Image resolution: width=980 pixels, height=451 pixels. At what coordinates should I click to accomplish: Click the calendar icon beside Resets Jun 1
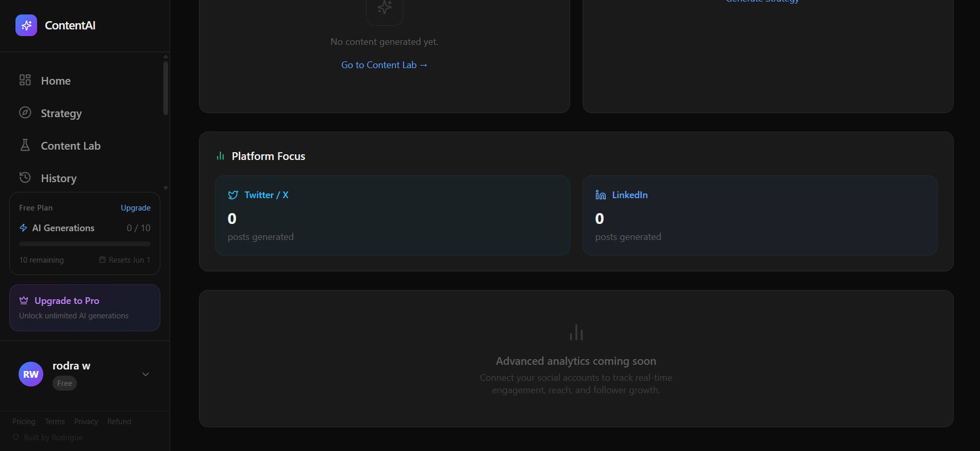point(103,260)
